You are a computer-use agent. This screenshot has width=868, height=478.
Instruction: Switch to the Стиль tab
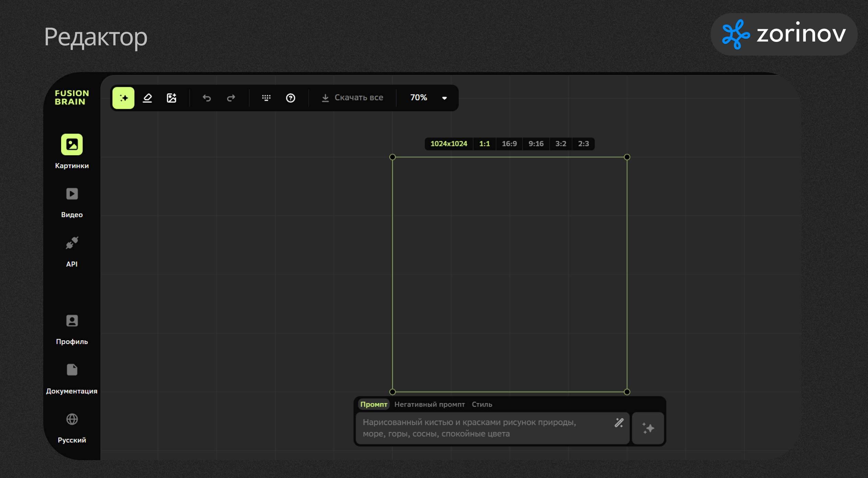coord(482,405)
